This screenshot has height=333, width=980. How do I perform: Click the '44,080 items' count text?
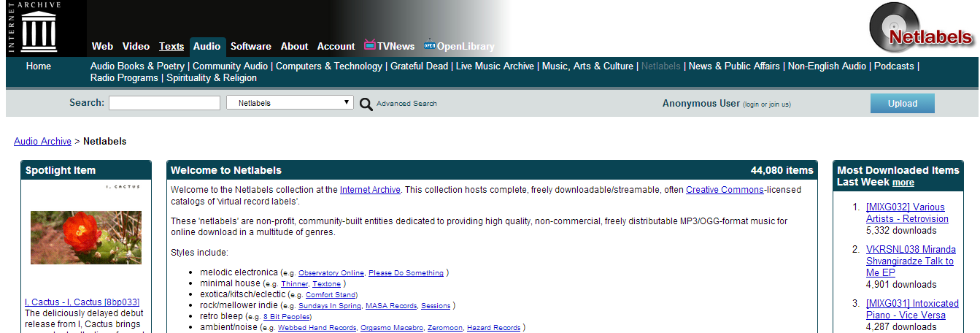point(782,170)
